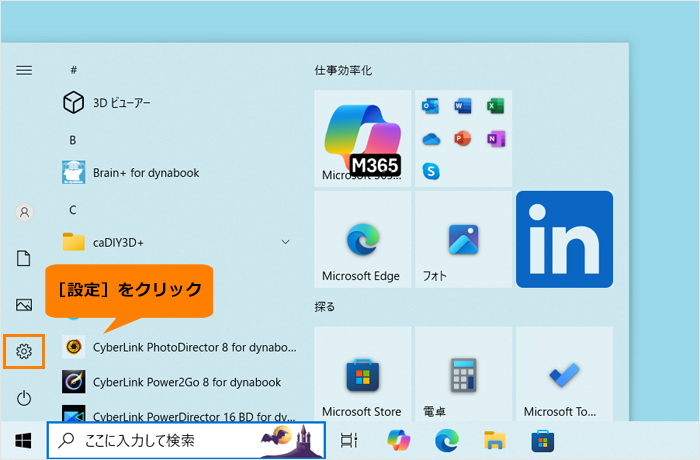Click the 探る group header
Viewport: 700px width, 460px height.
coord(325,307)
